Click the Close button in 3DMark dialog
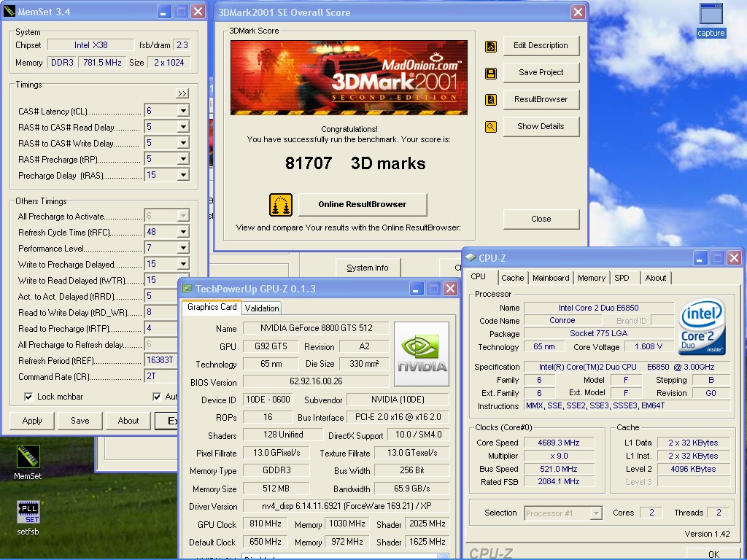The width and height of the screenshot is (747, 560). tap(541, 219)
